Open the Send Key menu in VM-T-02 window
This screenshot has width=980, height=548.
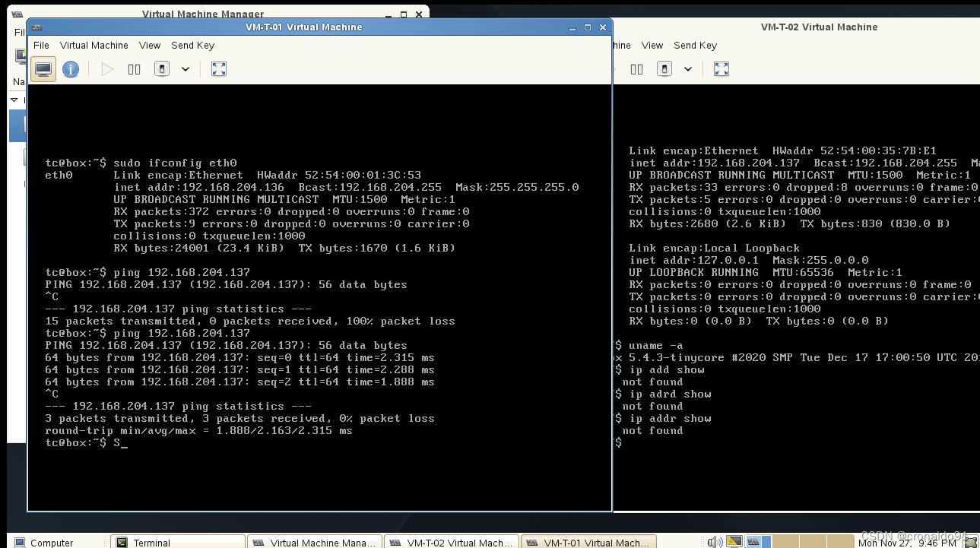(x=696, y=46)
